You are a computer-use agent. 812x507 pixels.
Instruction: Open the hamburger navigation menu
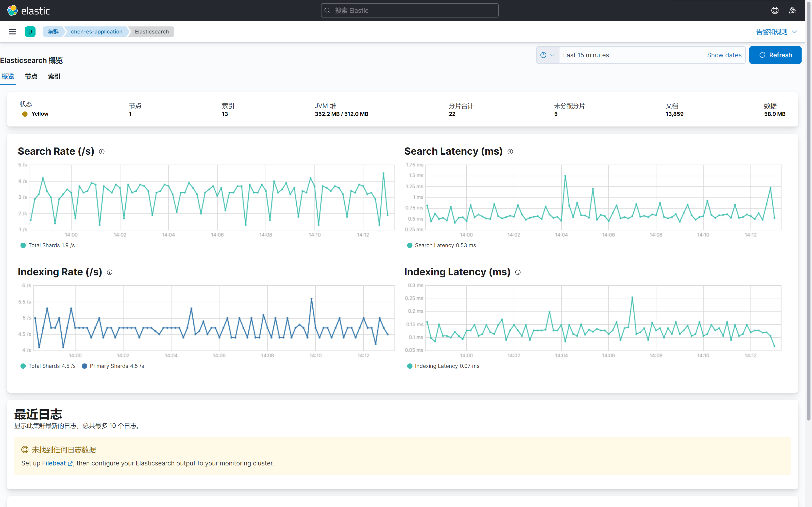click(x=12, y=31)
